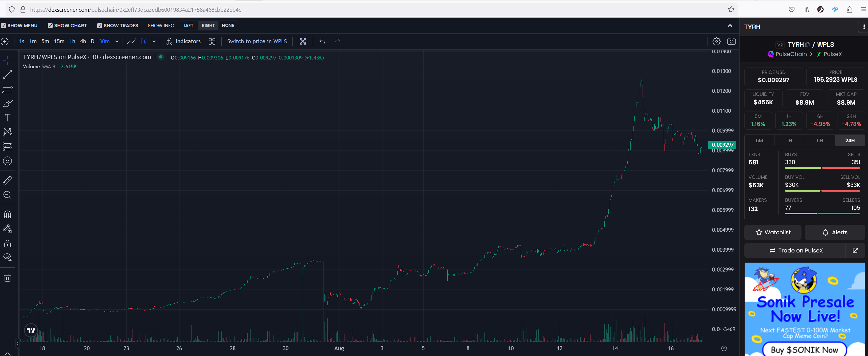Select the D daily timeframe
This screenshot has width=868, height=356.
pos(93,41)
